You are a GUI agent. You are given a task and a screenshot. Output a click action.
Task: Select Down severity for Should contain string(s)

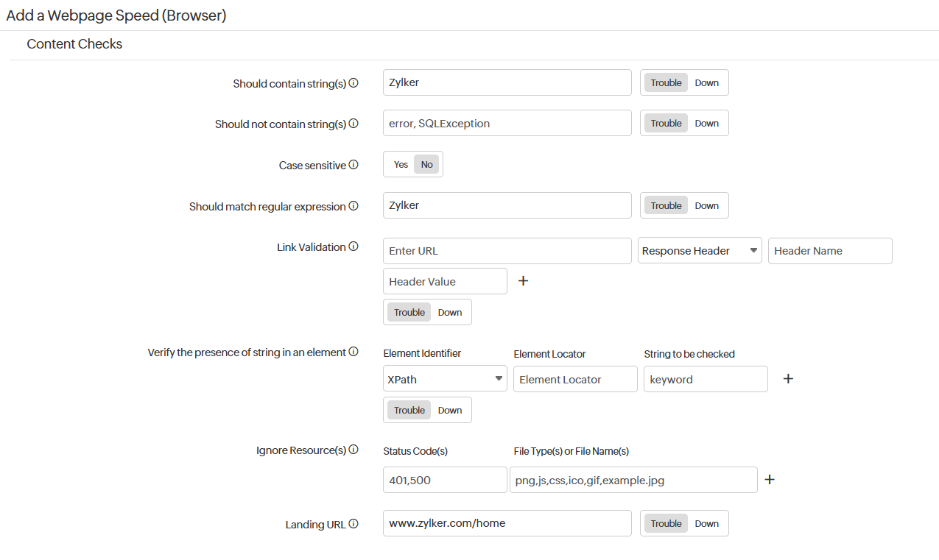tap(706, 82)
